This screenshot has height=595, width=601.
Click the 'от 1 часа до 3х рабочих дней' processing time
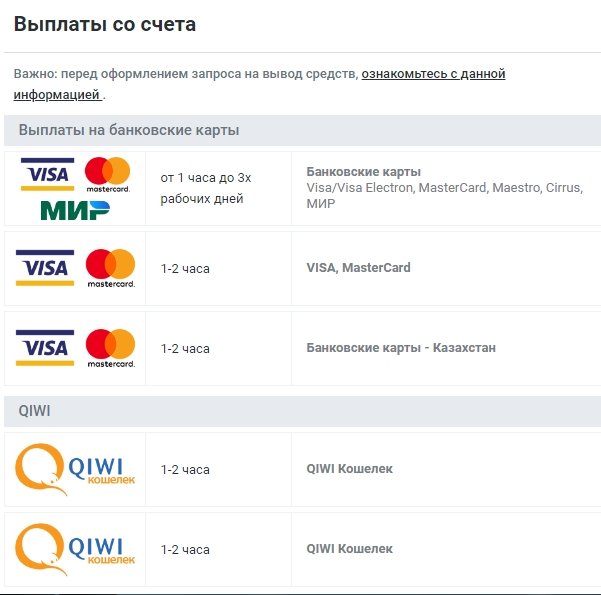[206, 188]
